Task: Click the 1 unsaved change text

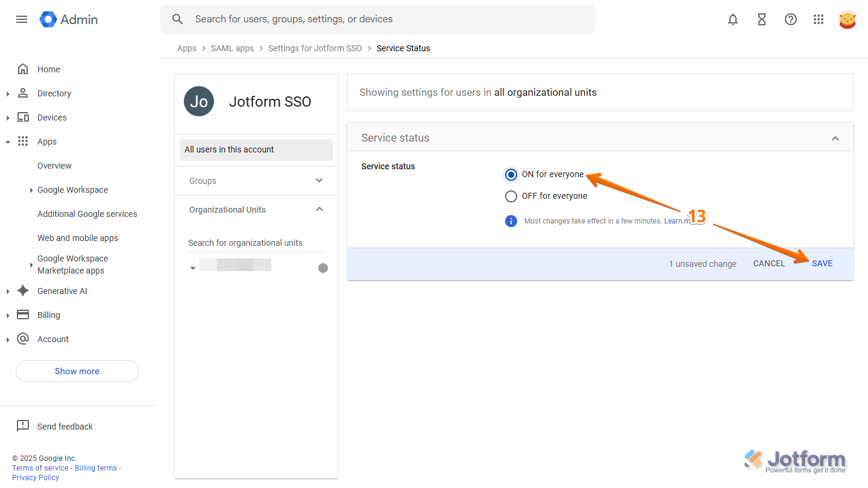Action: (x=703, y=264)
